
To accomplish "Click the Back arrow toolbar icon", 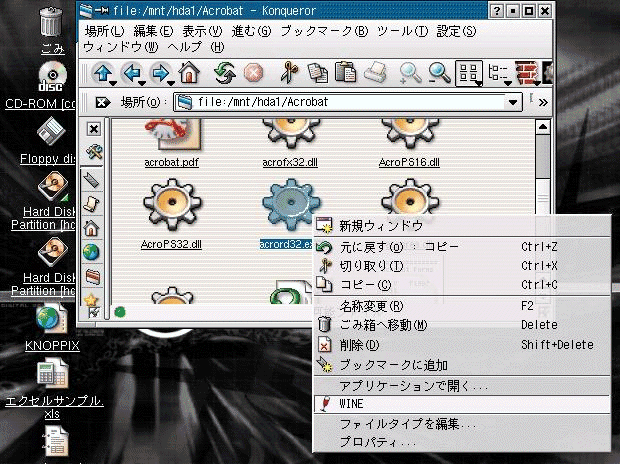I will [x=132, y=73].
